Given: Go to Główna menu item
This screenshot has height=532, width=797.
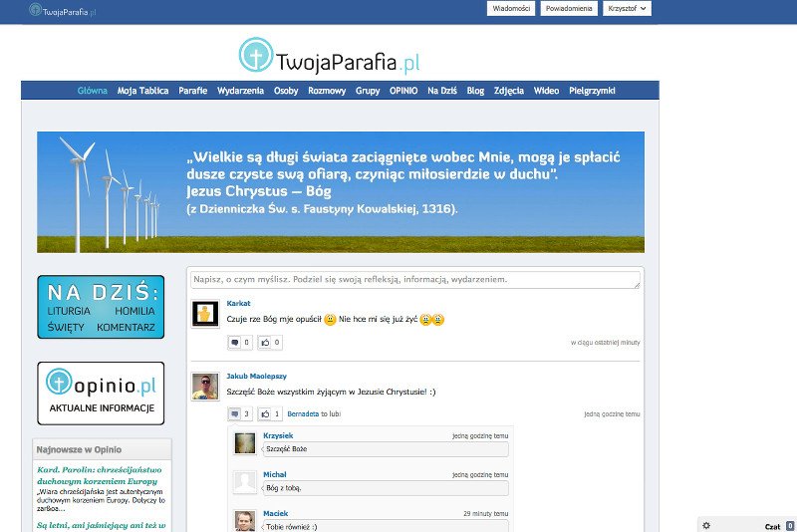Looking at the screenshot, I should pyautogui.click(x=92, y=91).
